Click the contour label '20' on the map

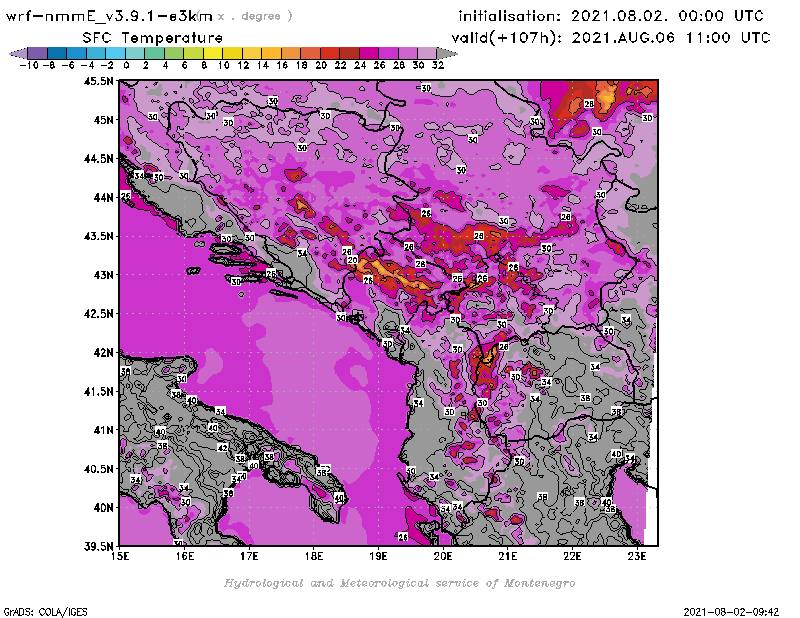tap(353, 260)
